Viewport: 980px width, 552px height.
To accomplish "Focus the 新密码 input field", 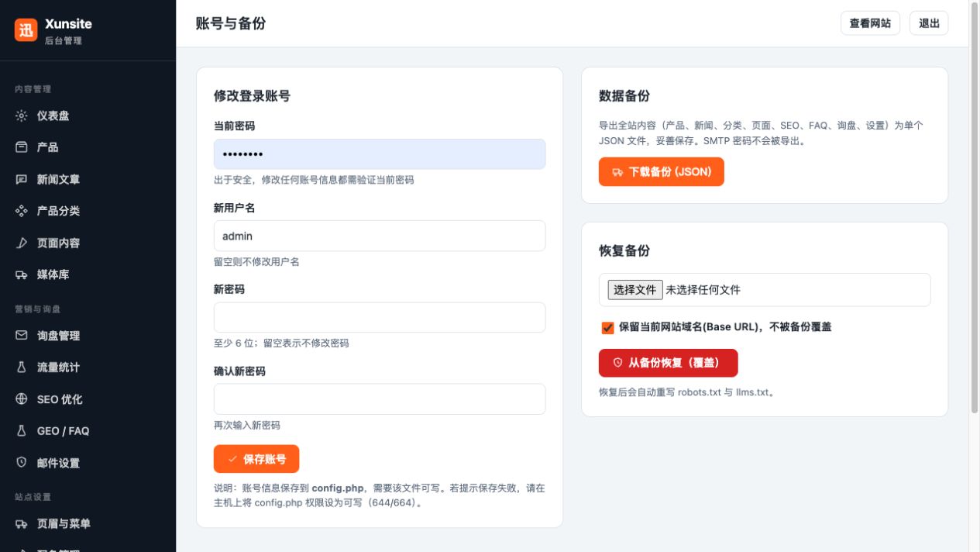I will coord(380,317).
